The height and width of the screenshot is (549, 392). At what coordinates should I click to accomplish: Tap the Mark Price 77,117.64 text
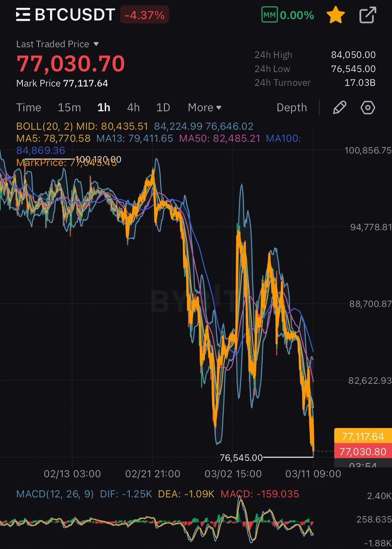coord(62,83)
